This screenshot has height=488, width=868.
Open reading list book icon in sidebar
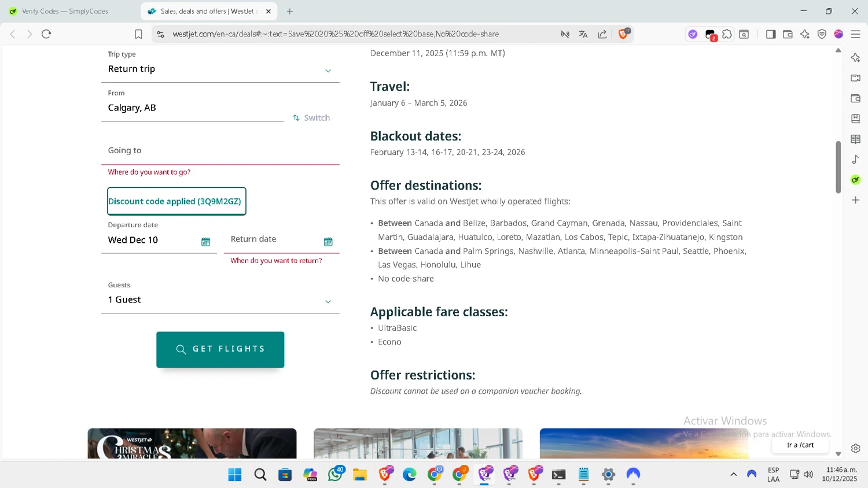click(x=856, y=139)
